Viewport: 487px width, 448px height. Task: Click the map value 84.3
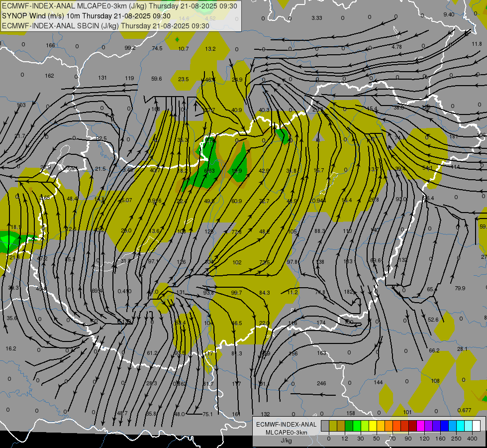point(264,293)
